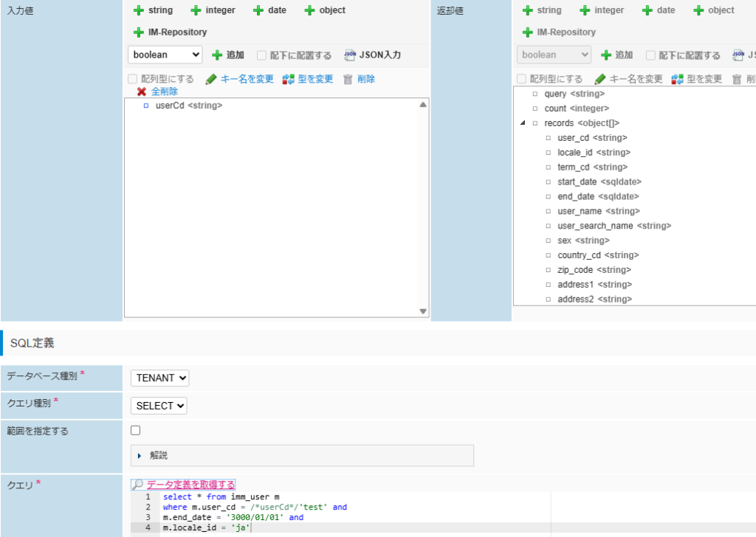Open JSON入力 in the input panel
Viewport: 756px width, 537px height.
click(x=351, y=55)
